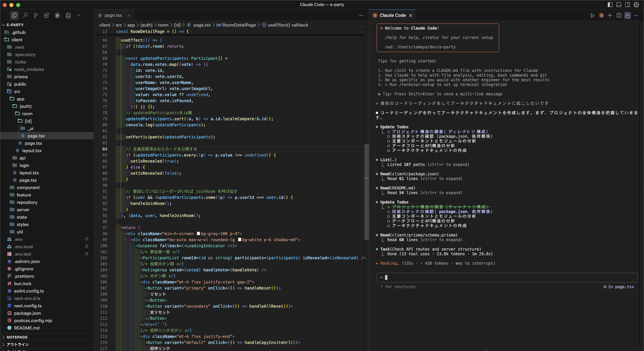Collapse the E-PARTY explorer section
The image size is (644, 351).
[15, 25]
